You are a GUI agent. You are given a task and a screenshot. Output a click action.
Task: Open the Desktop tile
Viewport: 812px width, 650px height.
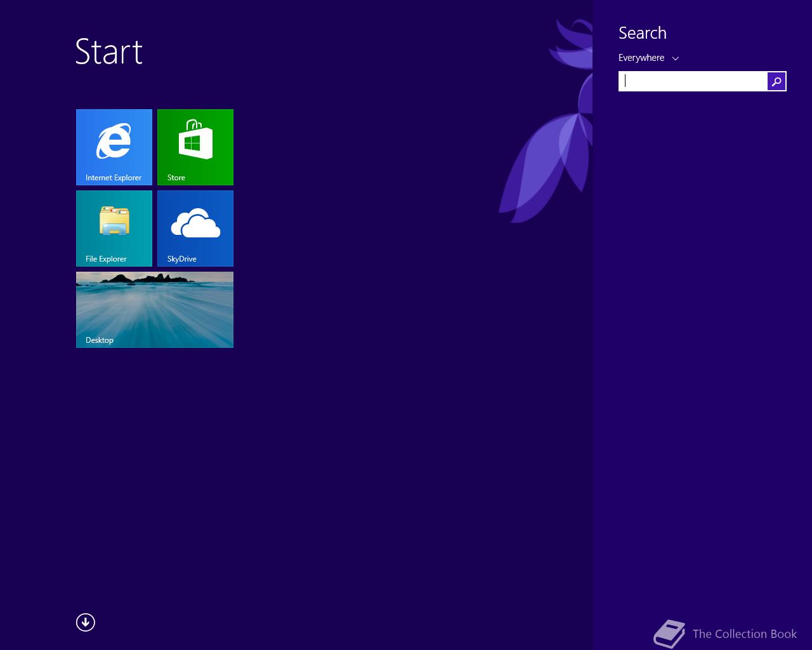click(x=155, y=310)
